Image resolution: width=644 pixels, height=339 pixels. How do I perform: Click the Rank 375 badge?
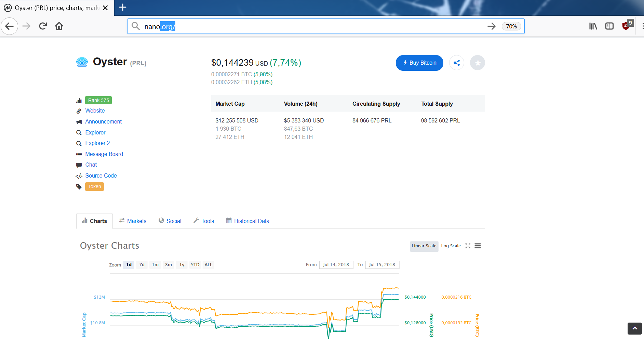pos(98,100)
